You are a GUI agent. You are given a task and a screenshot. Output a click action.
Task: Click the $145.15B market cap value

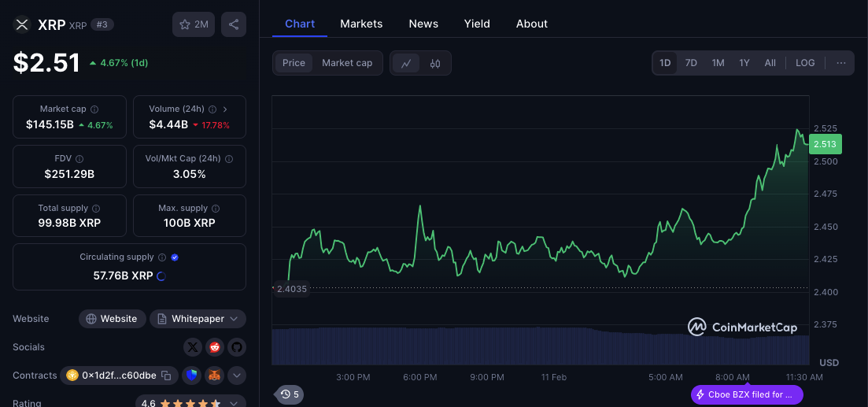click(50, 124)
